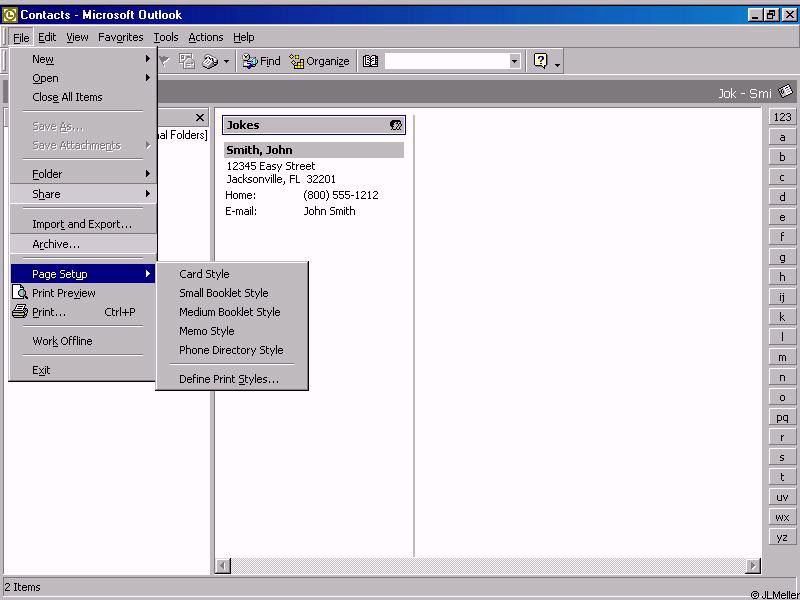The image size is (800, 600).
Task: Select the highlighted Page Setup menu entry
Action: tap(84, 274)
